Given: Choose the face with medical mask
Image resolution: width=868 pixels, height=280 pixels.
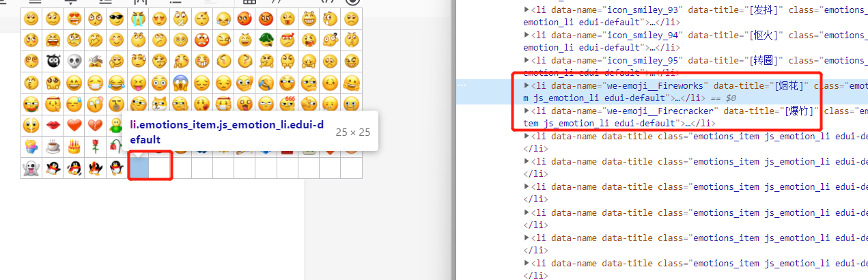Looking at the screenshot, I should [95, 83].
